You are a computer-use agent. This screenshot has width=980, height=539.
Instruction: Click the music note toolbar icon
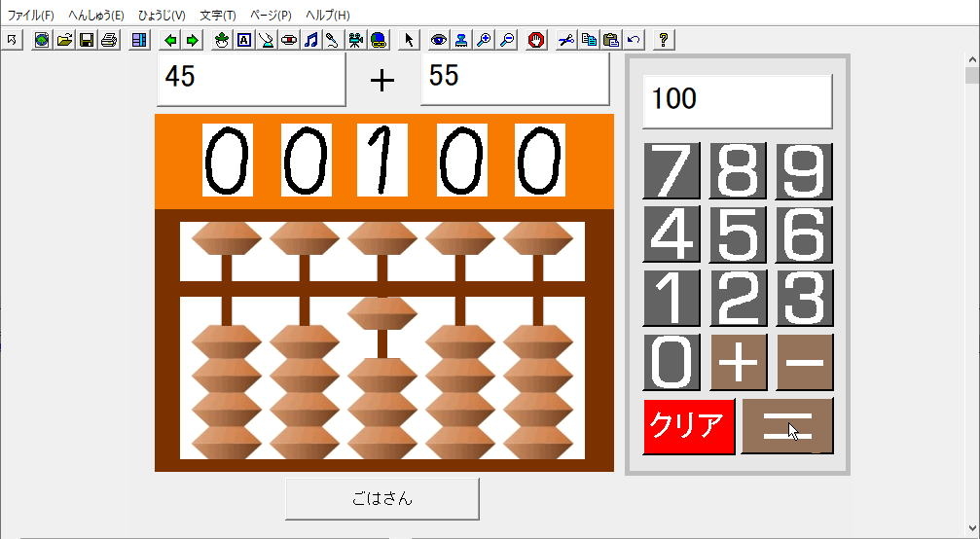(310, 40)
